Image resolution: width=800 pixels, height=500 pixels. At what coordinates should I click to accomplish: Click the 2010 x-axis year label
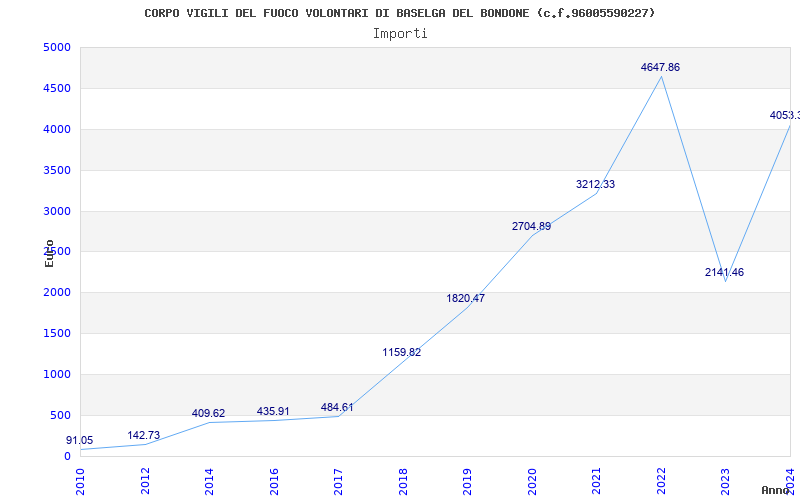80,482
